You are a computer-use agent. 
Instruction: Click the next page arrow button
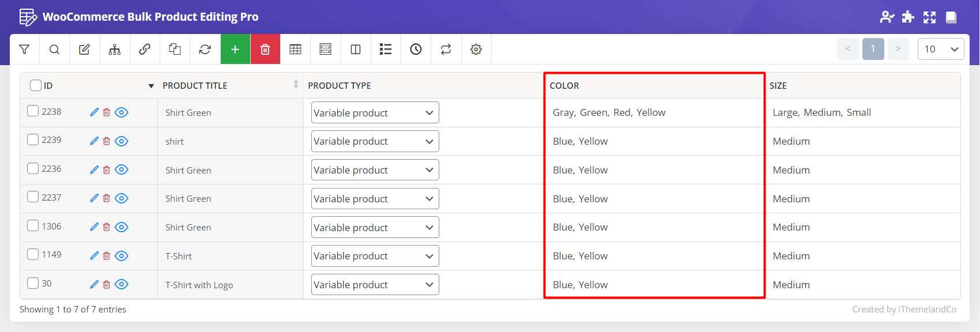[898, 49]
